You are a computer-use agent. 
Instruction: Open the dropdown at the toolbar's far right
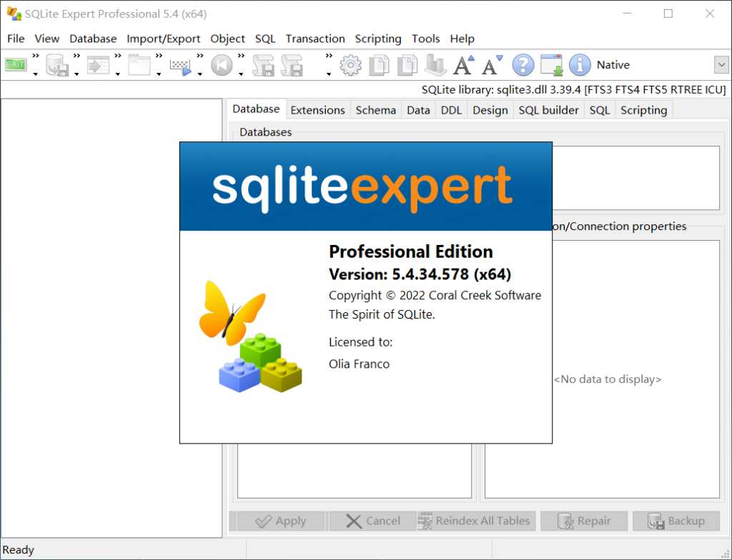pyautogui.click(x=721, y=64)
